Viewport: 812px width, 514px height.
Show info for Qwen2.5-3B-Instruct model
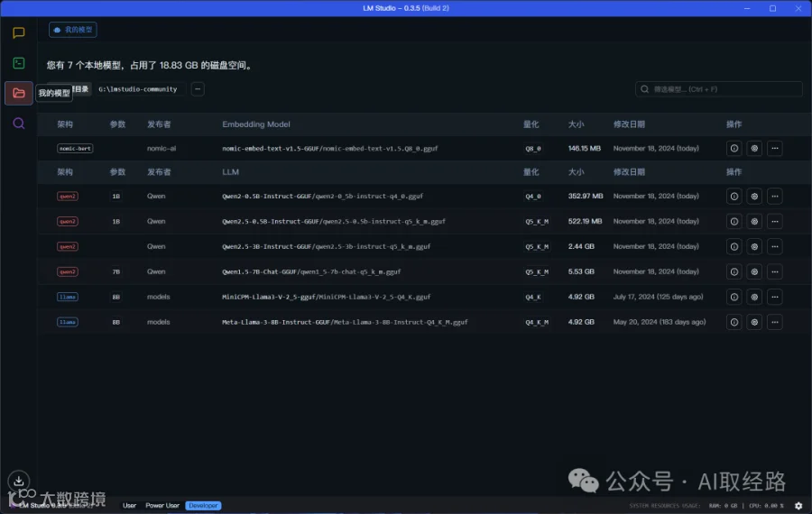(734, 246)
